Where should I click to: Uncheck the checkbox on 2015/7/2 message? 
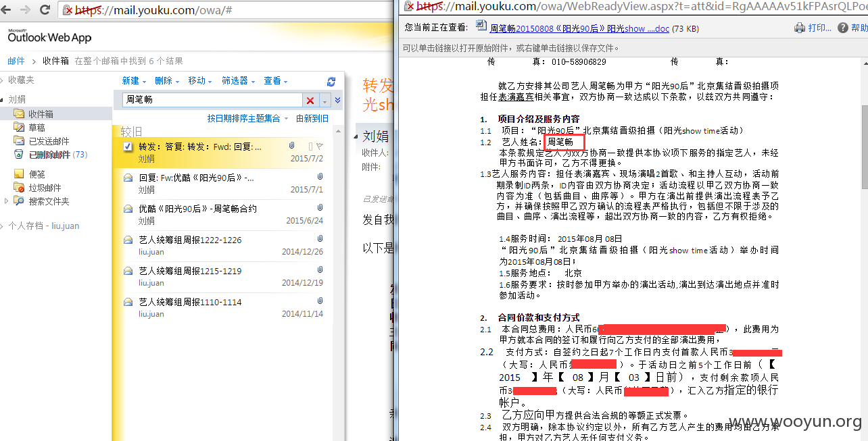(128, 146)
